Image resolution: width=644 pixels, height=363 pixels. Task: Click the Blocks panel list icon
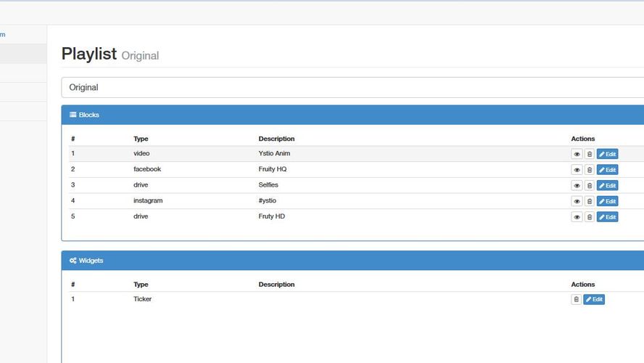[73, 115]
